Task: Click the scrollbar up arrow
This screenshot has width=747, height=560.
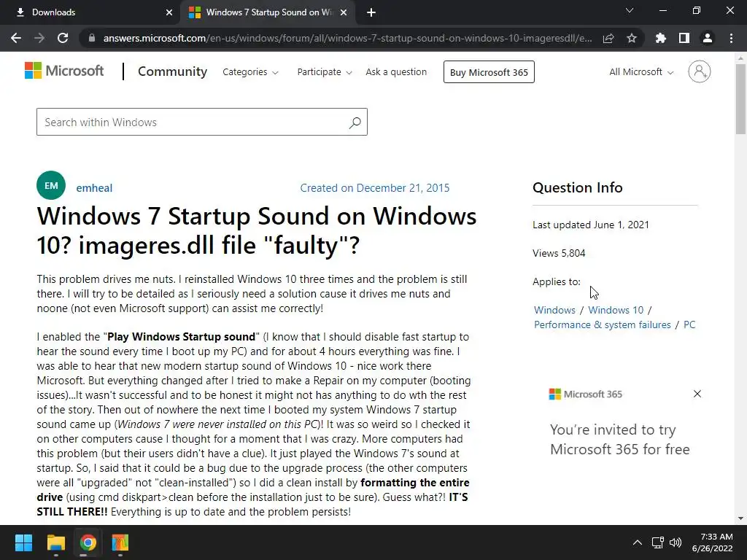Action: (x=740, y=58)
